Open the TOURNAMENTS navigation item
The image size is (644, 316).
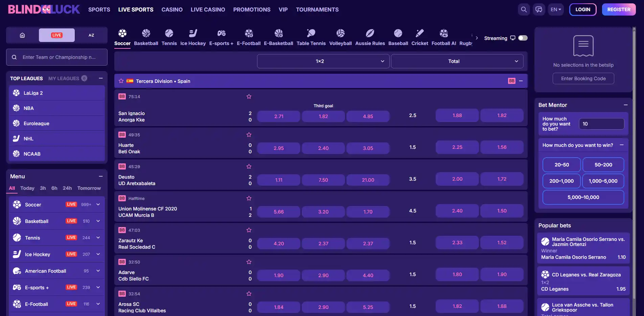click(317, 9)
